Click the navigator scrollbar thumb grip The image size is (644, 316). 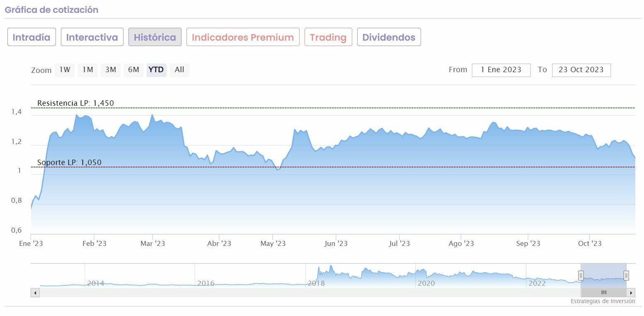[604, 293]
